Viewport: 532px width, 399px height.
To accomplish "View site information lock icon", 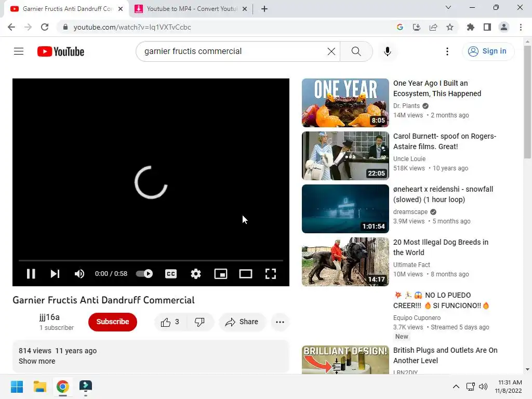I will (65, 27).
